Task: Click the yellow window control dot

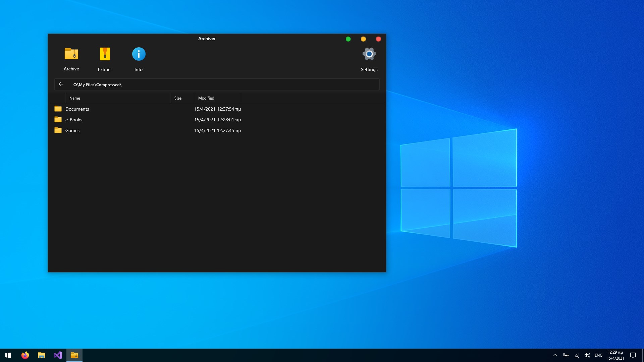Action: [363, 39]
